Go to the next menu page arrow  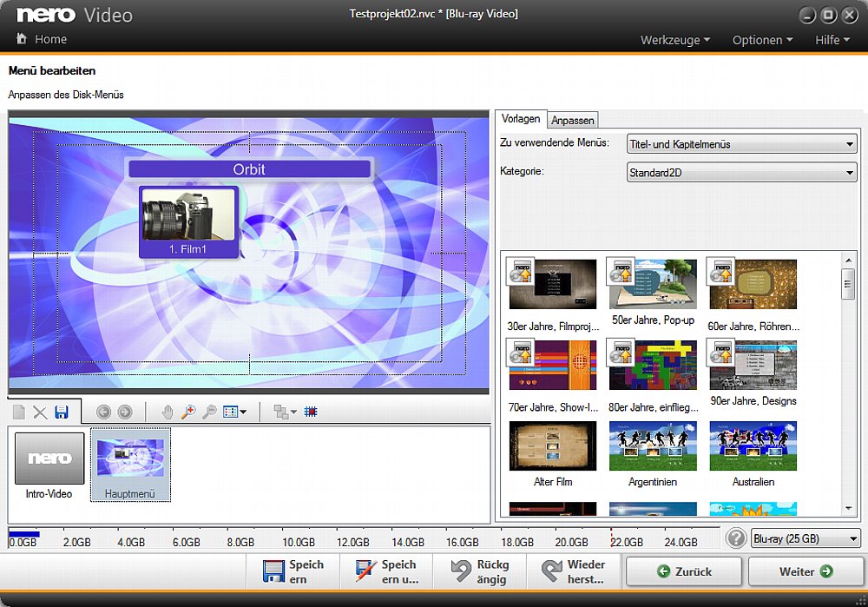point(125,412)
